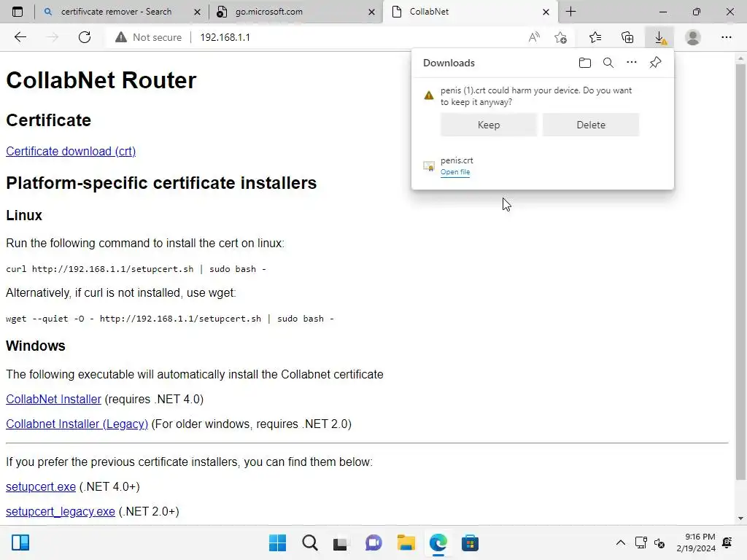Open Microsoft Store from taskbar
Image resolution: width=747 pixels, height=560 pixels.
click(x=470, y=542)
